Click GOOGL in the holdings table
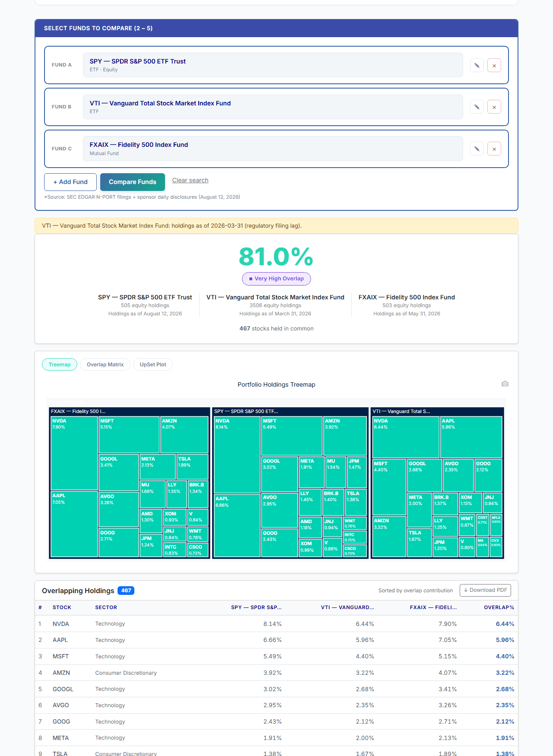 point(63,689)
